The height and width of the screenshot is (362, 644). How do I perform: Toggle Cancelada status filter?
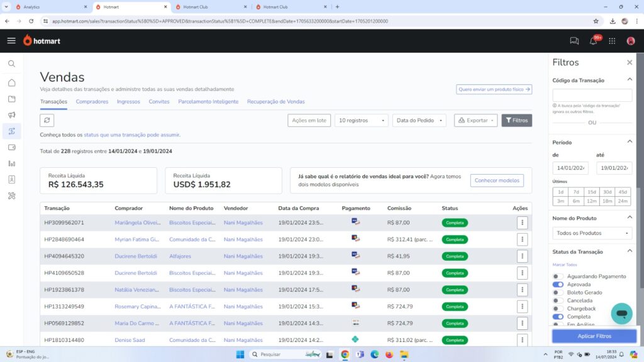[x=557, y=300]
